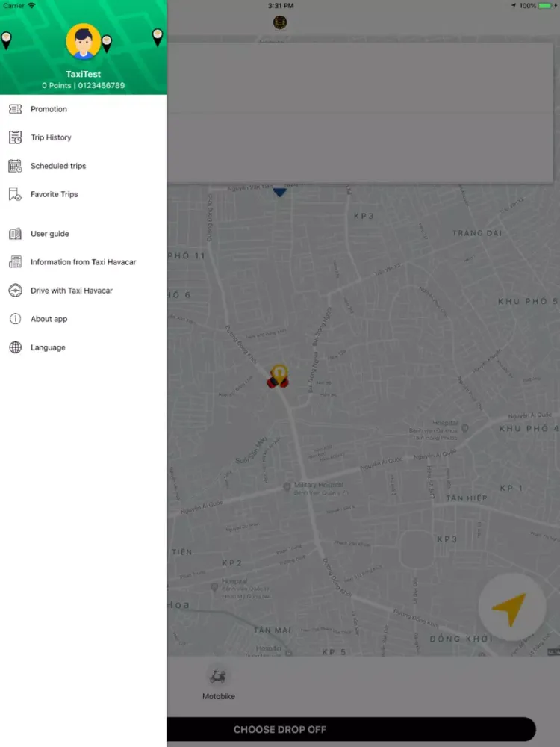Screen dimensions: 560x747
Task: Click the Trip History clock-list icon
Action: tap(15, 137)
